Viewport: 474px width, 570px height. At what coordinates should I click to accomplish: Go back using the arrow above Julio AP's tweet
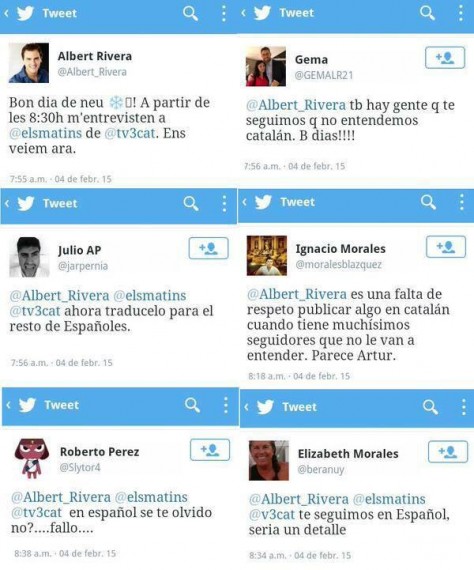click(7, 203)
